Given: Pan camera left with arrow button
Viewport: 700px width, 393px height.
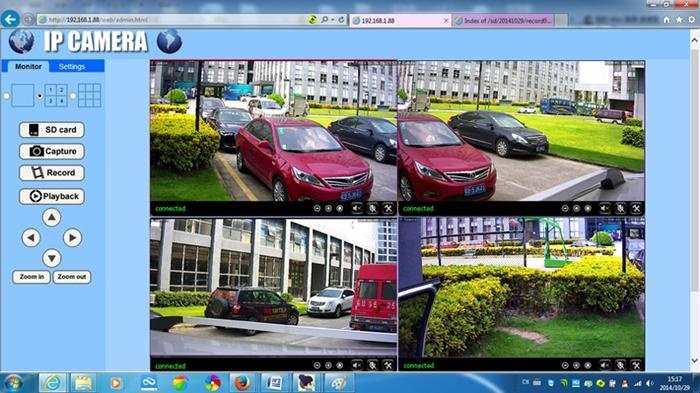Looking at the screenshot, I should [x=31, y=238].
